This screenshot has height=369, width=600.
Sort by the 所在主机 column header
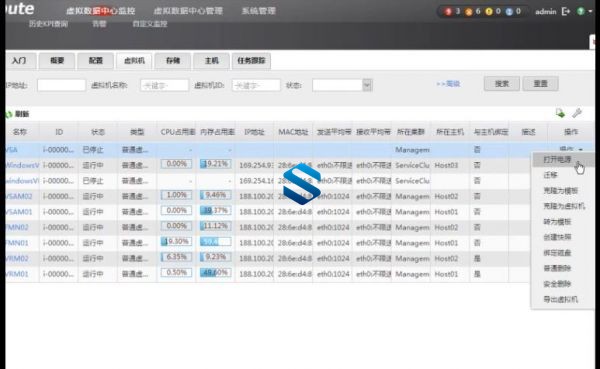pyautogui.click(x=450, y=132)
